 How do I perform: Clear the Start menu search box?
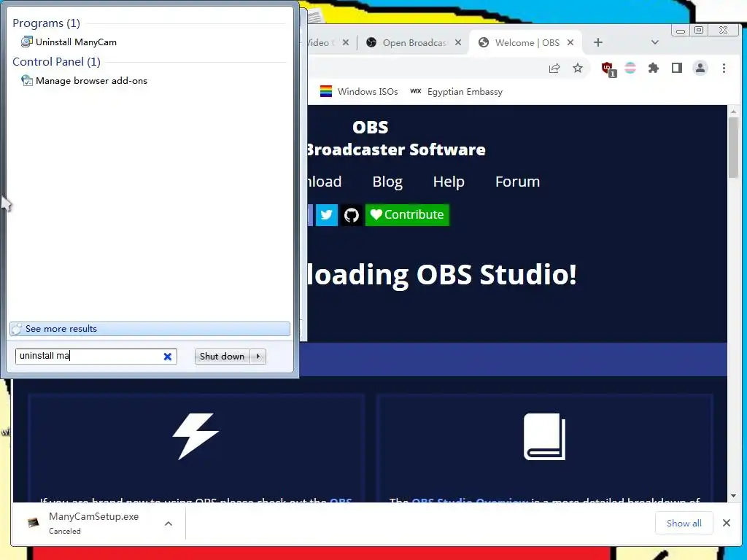[168, 356]
